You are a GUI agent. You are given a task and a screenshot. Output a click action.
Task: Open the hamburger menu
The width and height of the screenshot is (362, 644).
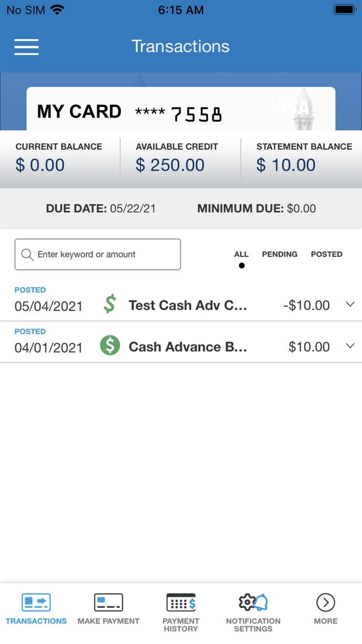[x=26, y=47]
